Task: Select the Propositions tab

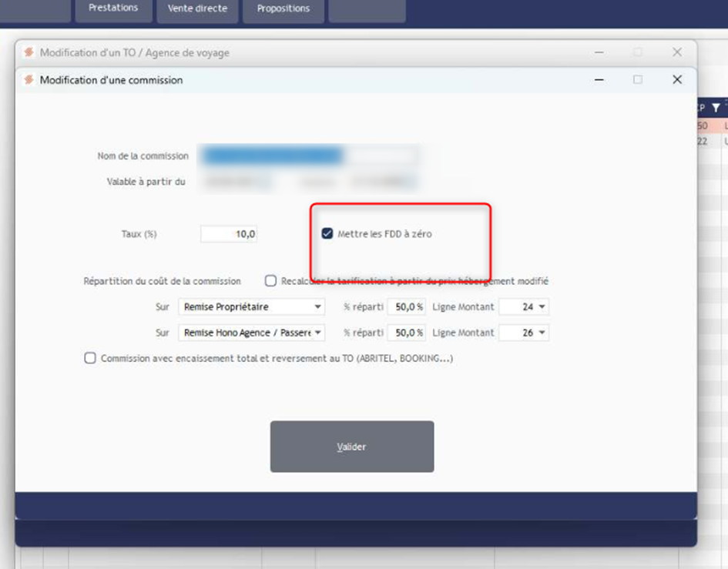Action: point(283,8)
